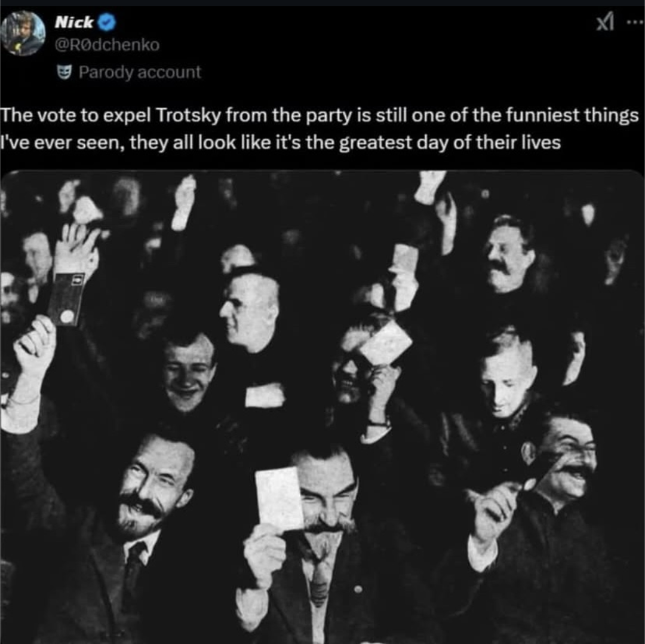Click the raised fist at the photo's left edge
This screenshot has height=644, width=645.
(x=35, y=347)
